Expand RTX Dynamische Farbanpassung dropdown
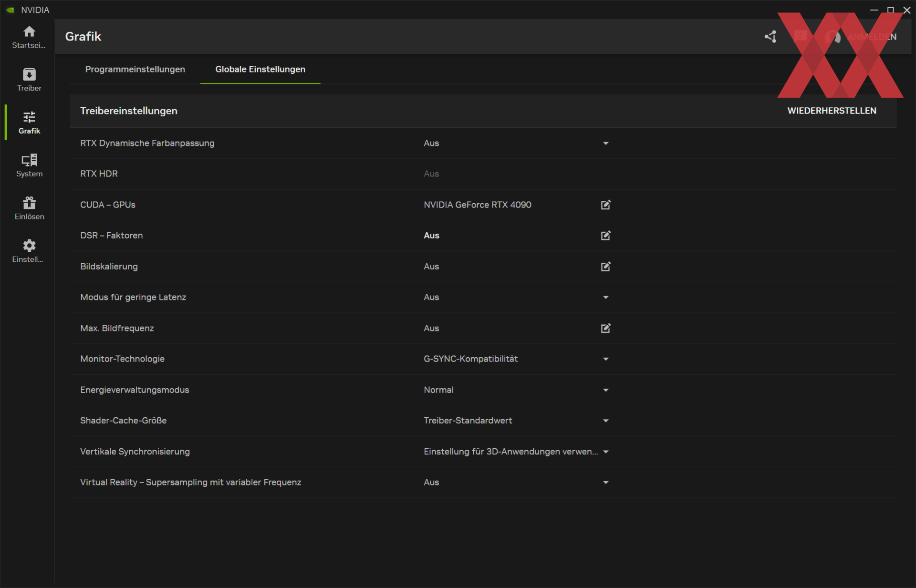 [605, 143]
